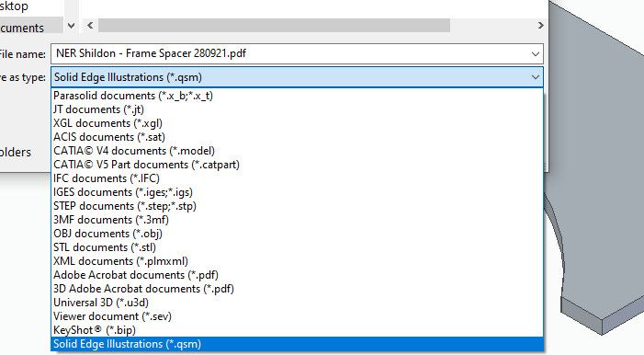Image resolution: width=644 pixels, height=355 pixels.
Task: Pick ACIS documents (*.sat) type
Action: [297, 137]
